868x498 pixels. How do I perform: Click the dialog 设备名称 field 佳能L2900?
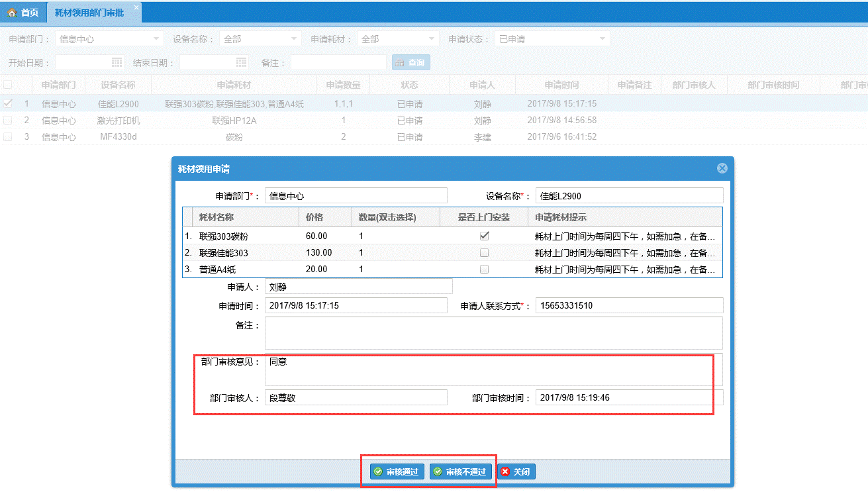click(629, 195)
